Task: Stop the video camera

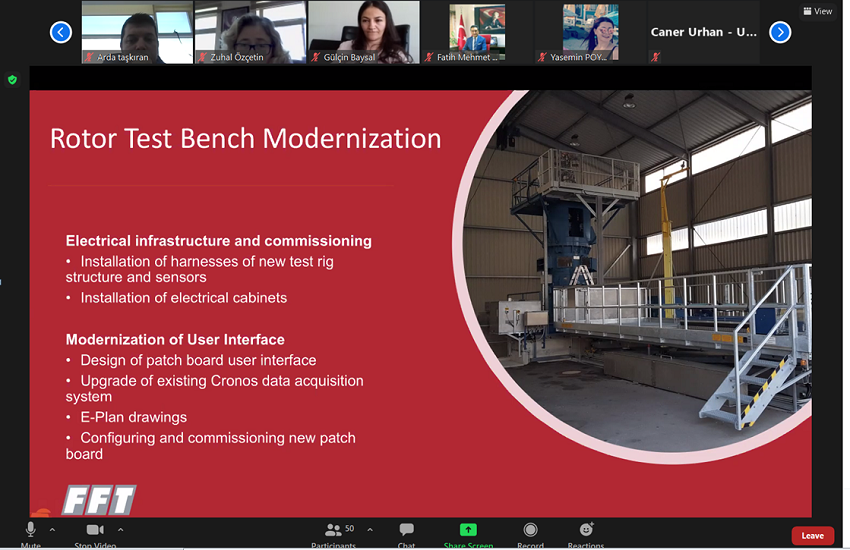Action: [x=95, y=530]
